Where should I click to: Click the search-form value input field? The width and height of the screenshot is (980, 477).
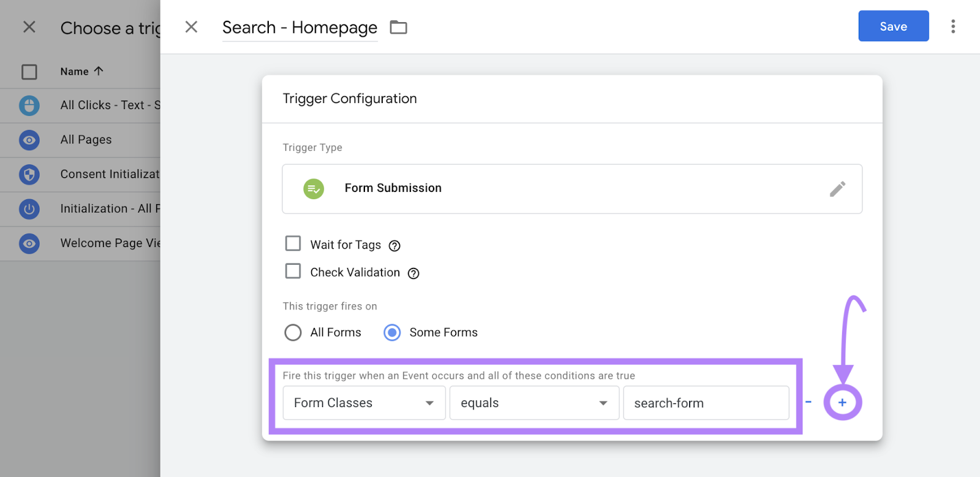pos(706,403)
